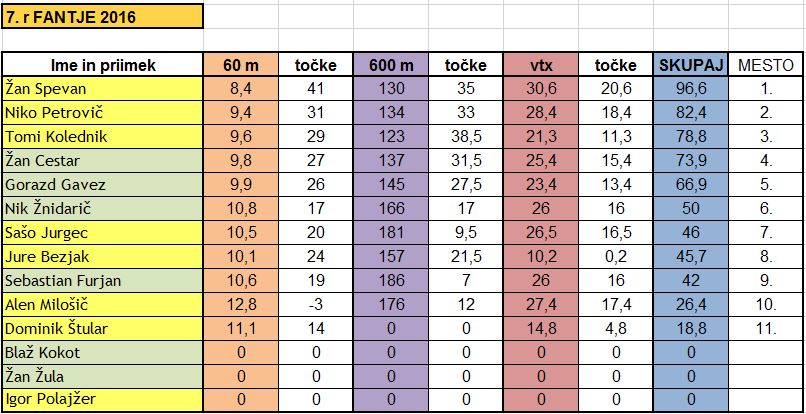Select the purple '600 m' column header
806x414 pixels.
pyautogui.click(x=391, y=65)
